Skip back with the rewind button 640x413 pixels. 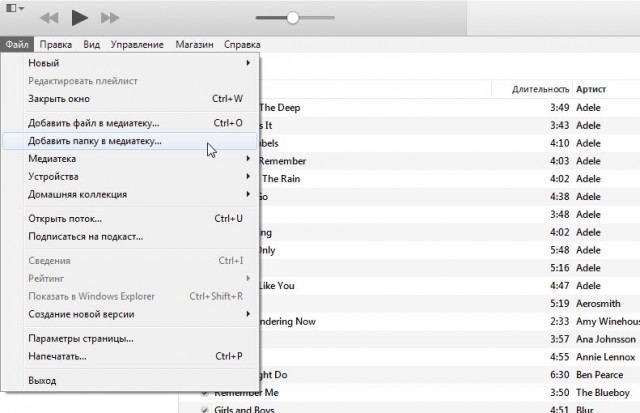(49, 18)
